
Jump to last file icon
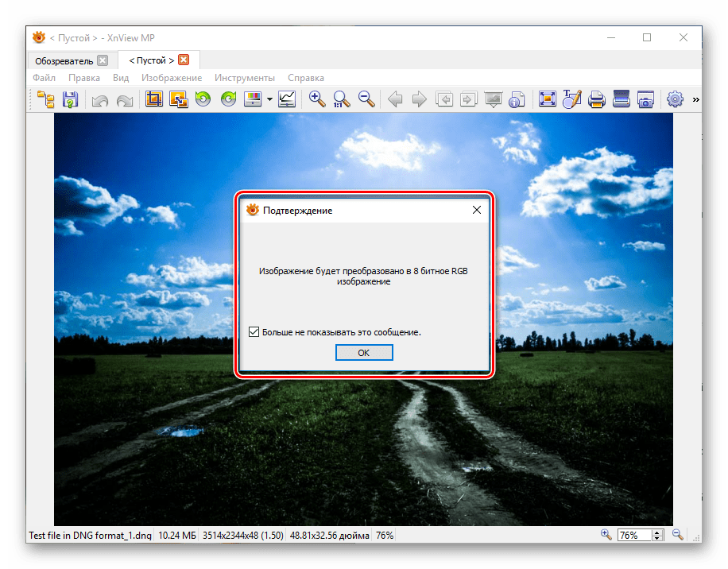[468, 99]
